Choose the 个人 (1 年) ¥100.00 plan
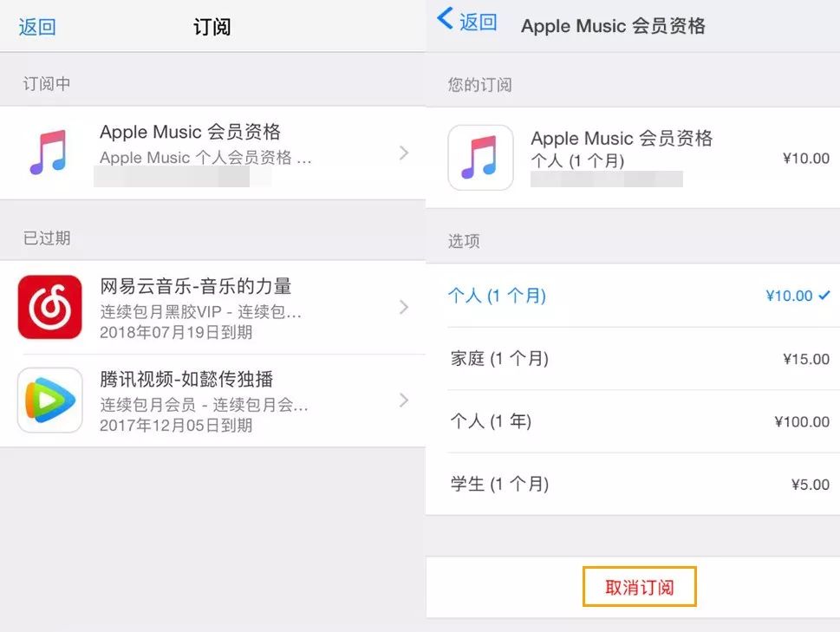840x632 pixels. pyautogui.click(x=633, y=421)
